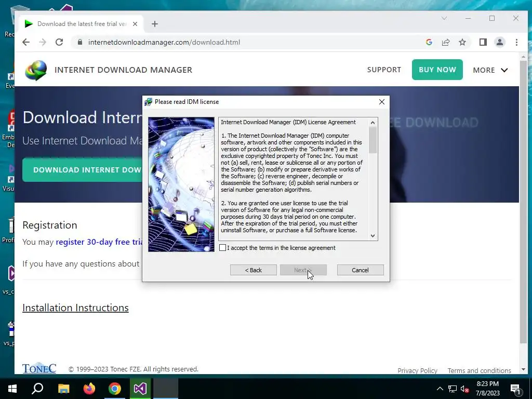The height and width of the screenshot is (399, 532).
Task: Open Windows notification center
Action: click(515, 389)
